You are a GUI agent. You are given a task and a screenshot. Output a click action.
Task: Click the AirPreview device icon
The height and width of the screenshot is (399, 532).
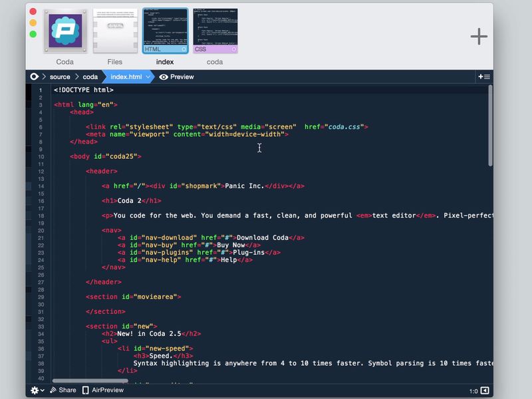(x=86, y=390)
